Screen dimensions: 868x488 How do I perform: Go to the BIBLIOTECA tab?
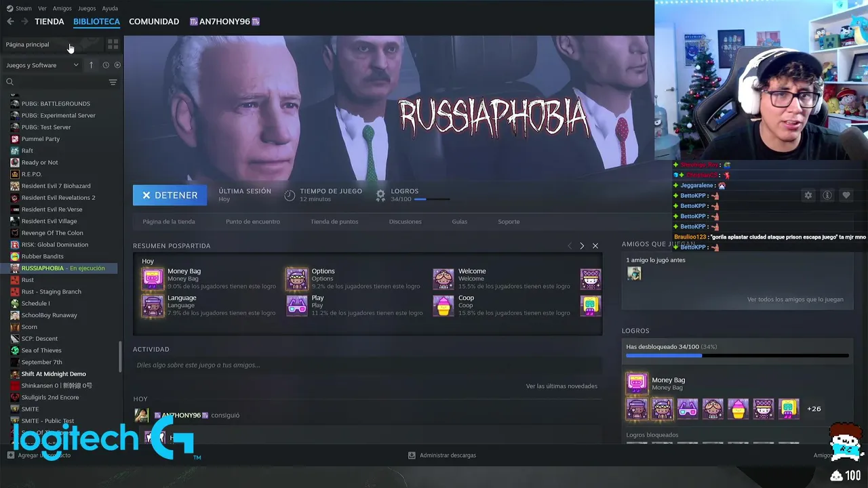96,22
